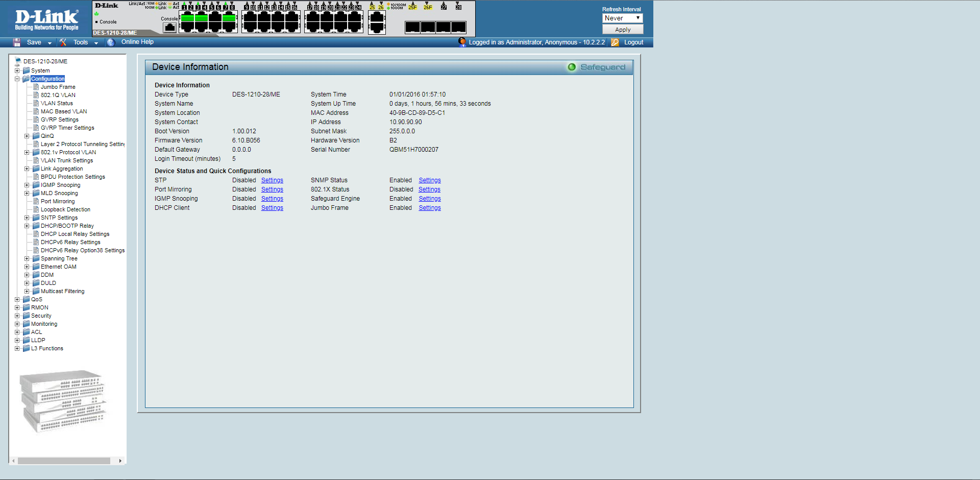This screenshot has height=480, width=980.
Task: Click the Apply button
Action: [622, 30]
